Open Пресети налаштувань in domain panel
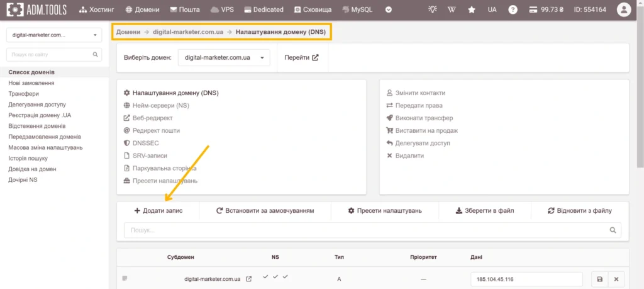Viewport: 644px width, 289px height. 160,181
